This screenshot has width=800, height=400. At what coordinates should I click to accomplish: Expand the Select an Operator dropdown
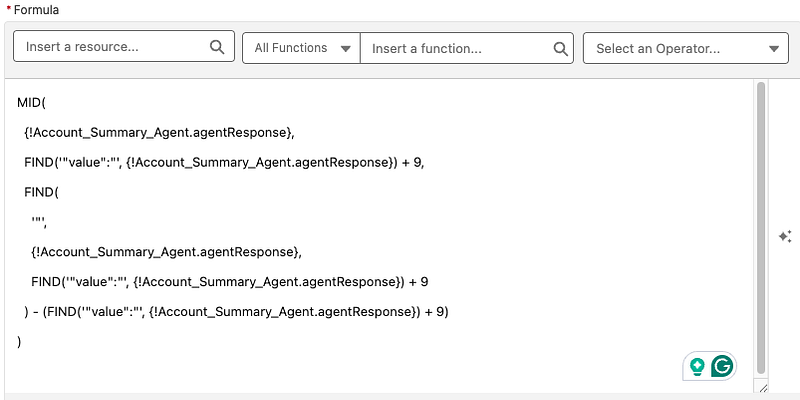coord(686,48)
